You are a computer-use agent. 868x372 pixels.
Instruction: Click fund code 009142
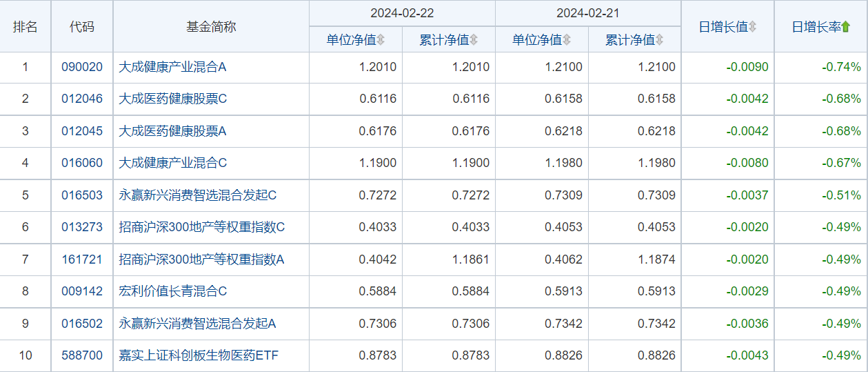click(x=82, y=291)
